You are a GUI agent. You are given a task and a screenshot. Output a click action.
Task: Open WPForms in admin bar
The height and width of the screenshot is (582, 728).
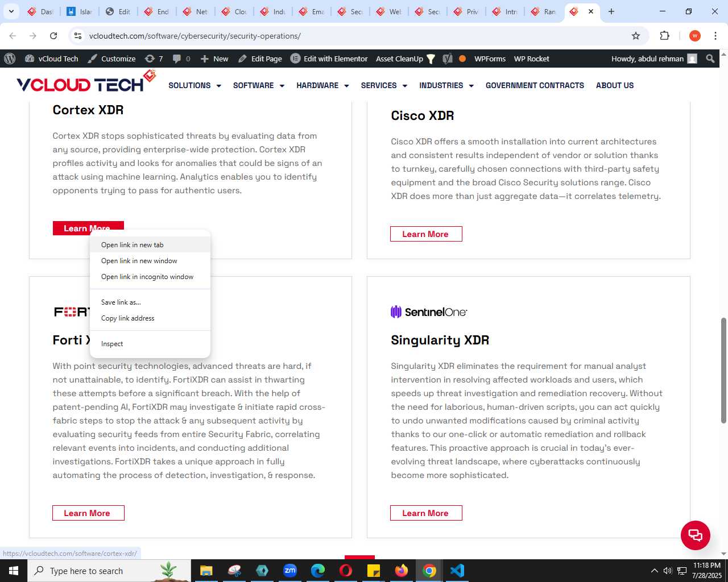[x=490, y=59]
